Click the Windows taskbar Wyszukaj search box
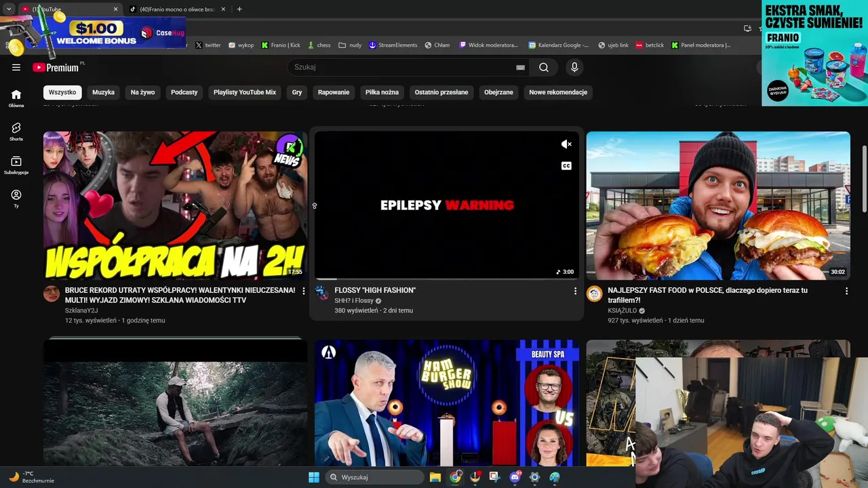868x488 pixels. click(374, 477)
